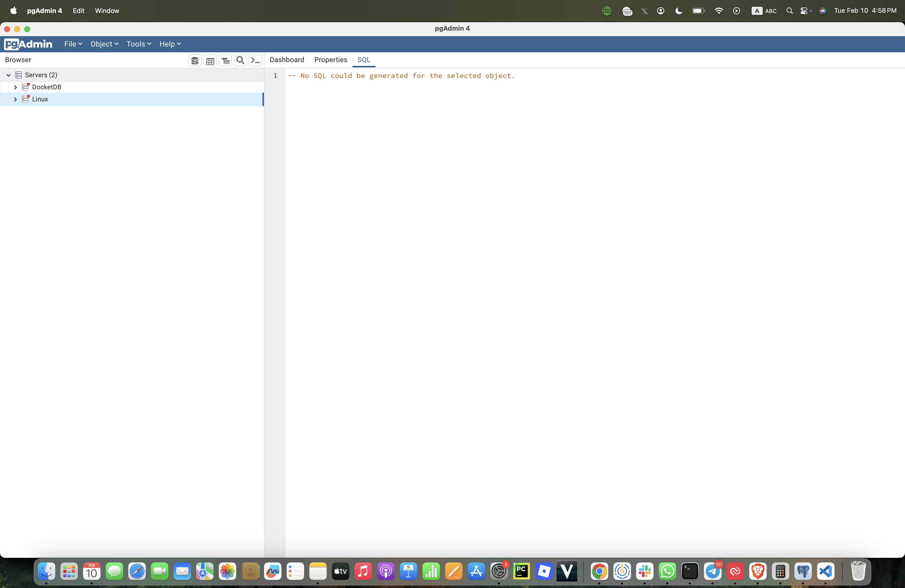905x588 pixels.
Task: Open the Help menu
Action: [170, 44]
